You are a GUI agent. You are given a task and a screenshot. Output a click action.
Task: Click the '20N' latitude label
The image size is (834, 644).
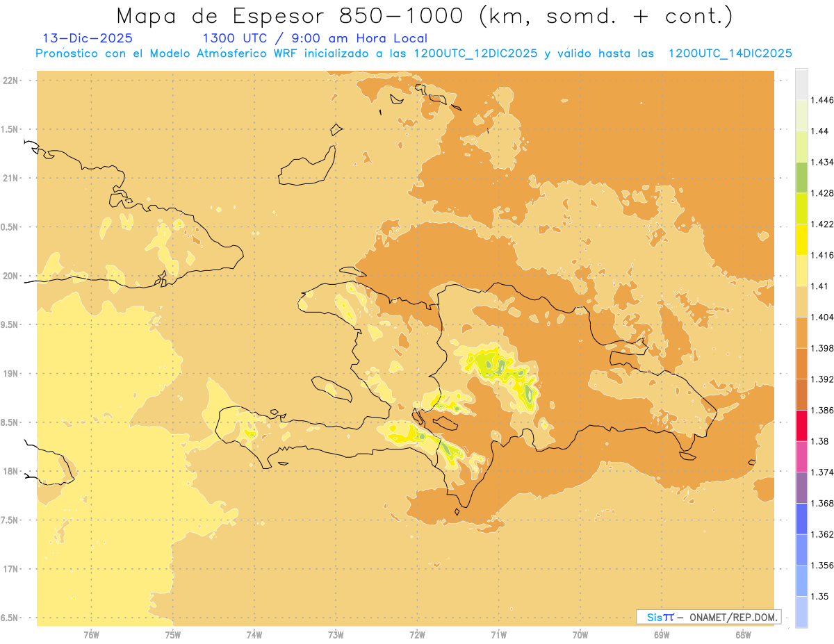[12, 276]
